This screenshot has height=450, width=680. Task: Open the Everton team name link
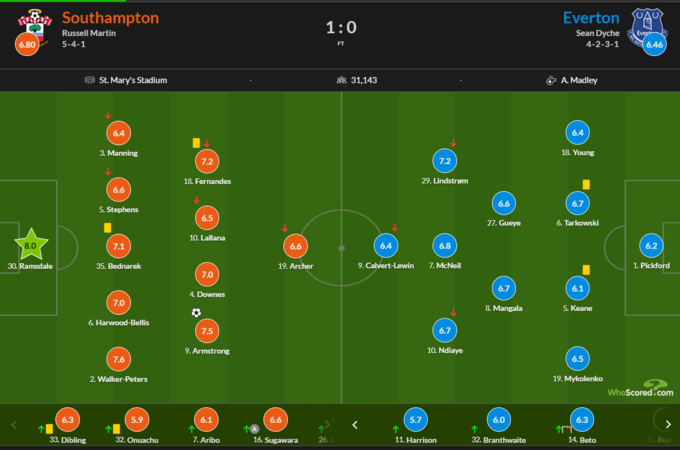click(x=591, y=18)
